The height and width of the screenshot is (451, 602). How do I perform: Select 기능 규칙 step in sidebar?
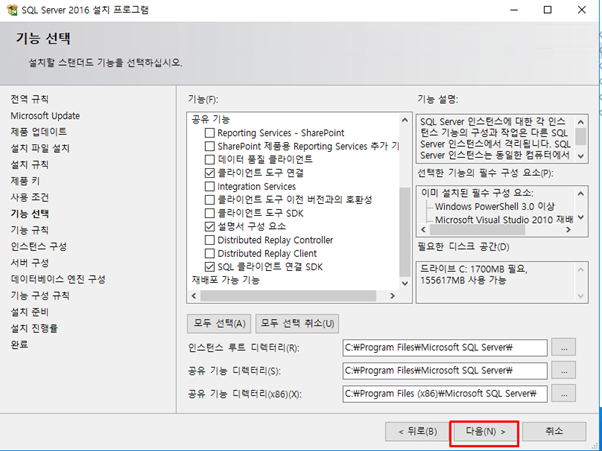(x=30, y=230)
